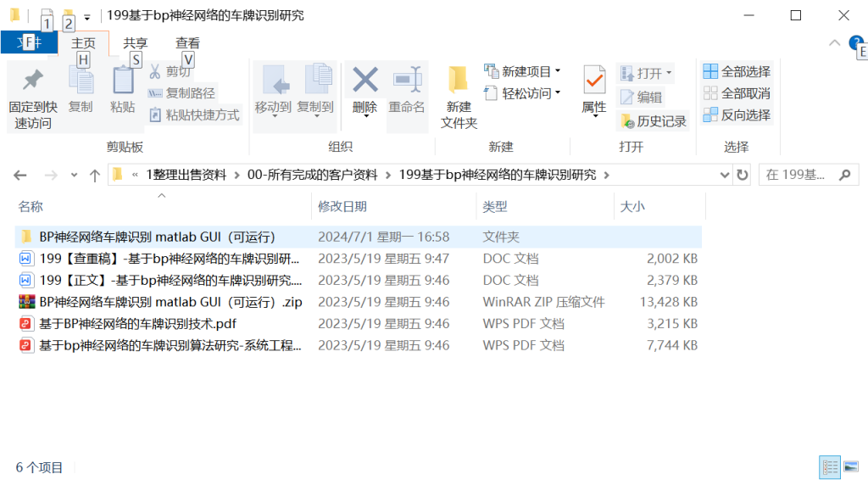Screen dimensions: 868x480
Task: Open the New item (新建项目) dropdown
Action: tap(522, 71)
